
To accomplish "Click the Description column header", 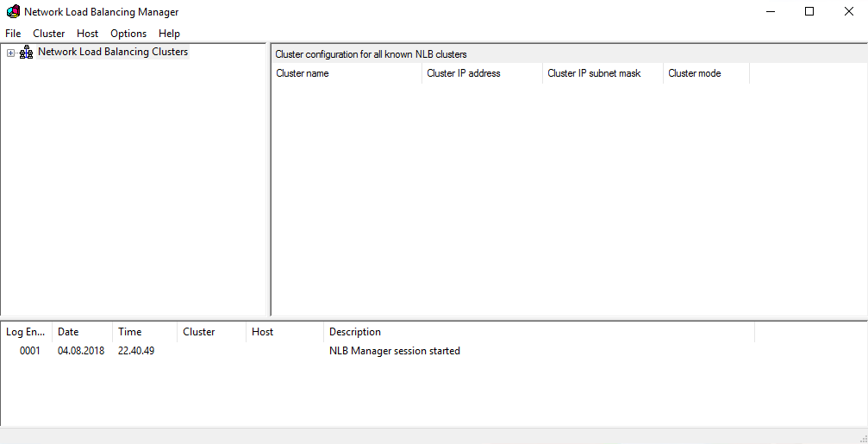I will (x=538, y=332).
